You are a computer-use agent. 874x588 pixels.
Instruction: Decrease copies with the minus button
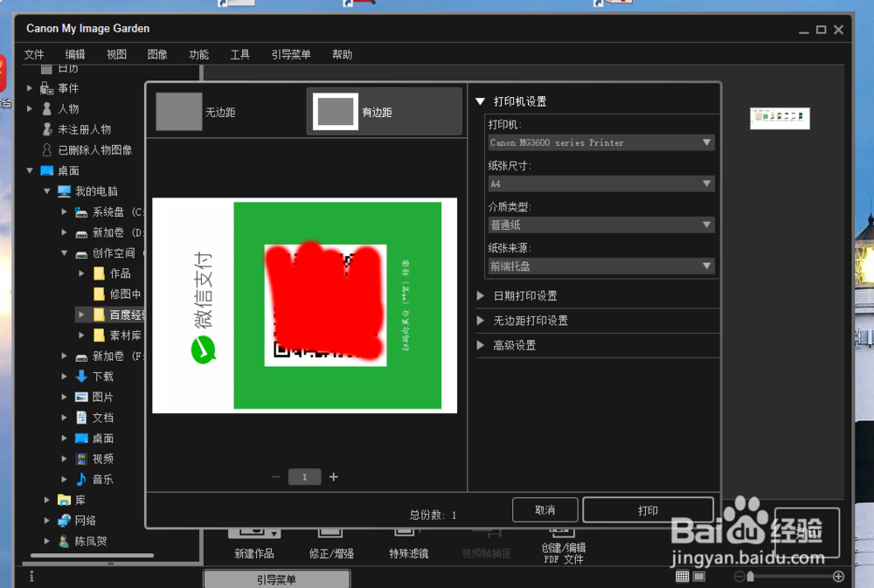(x=276, y=477)
